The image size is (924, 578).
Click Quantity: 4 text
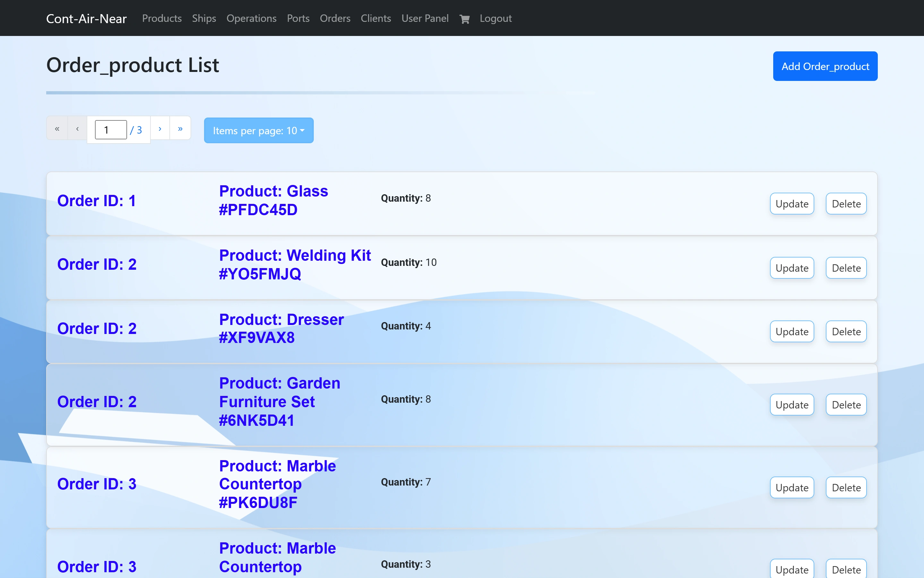pos(406,326)
